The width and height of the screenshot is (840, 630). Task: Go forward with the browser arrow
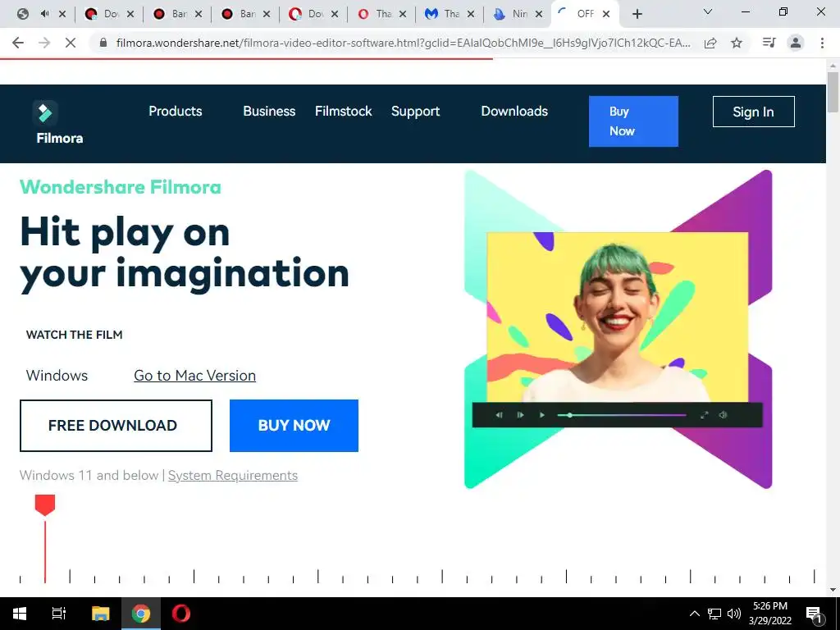44,43
